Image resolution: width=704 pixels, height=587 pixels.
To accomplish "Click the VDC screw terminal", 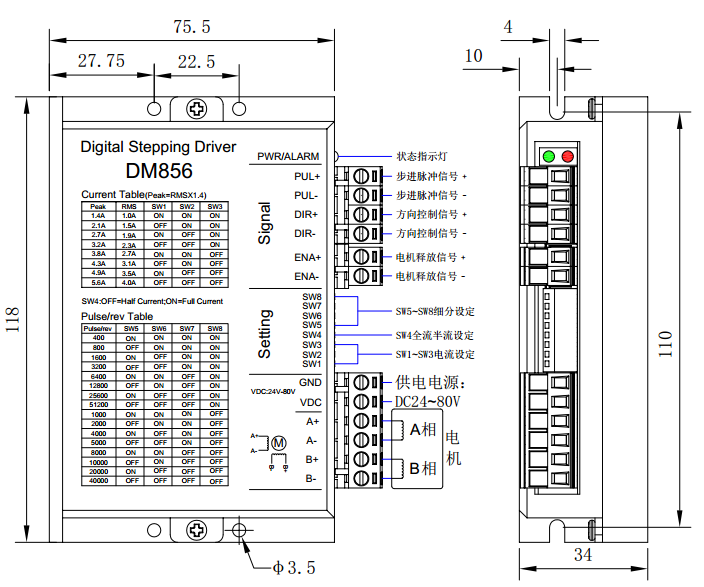I will click(361, 402).
